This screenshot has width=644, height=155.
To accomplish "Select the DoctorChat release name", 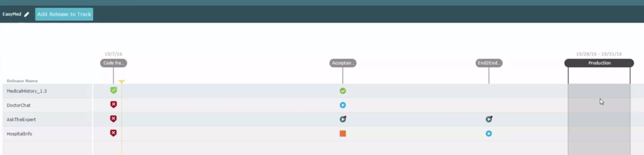I will pos(19,105).
